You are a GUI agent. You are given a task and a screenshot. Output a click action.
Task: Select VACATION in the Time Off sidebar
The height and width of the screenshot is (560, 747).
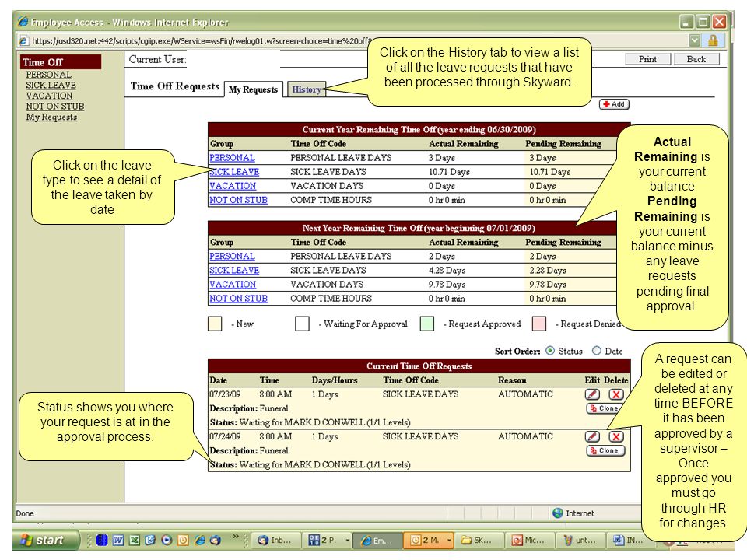50,96
